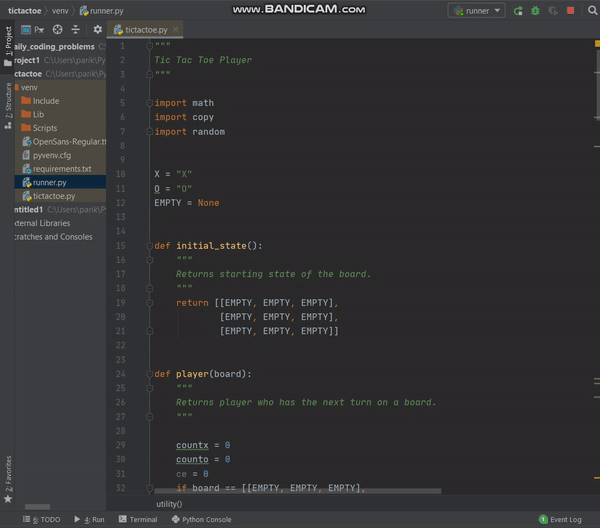Screen dimensions: 600x528
Task: Collapse return statement fold at line 19
Action: pos(150,303)
